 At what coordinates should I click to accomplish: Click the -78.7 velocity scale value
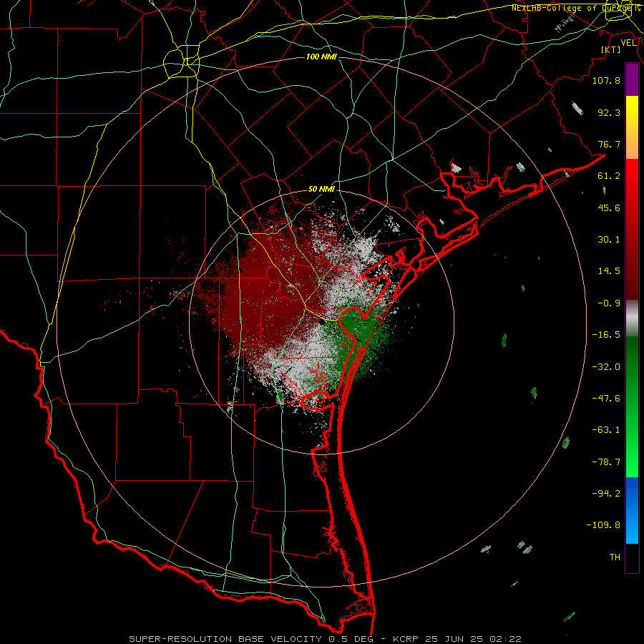(x=606, y=462)
